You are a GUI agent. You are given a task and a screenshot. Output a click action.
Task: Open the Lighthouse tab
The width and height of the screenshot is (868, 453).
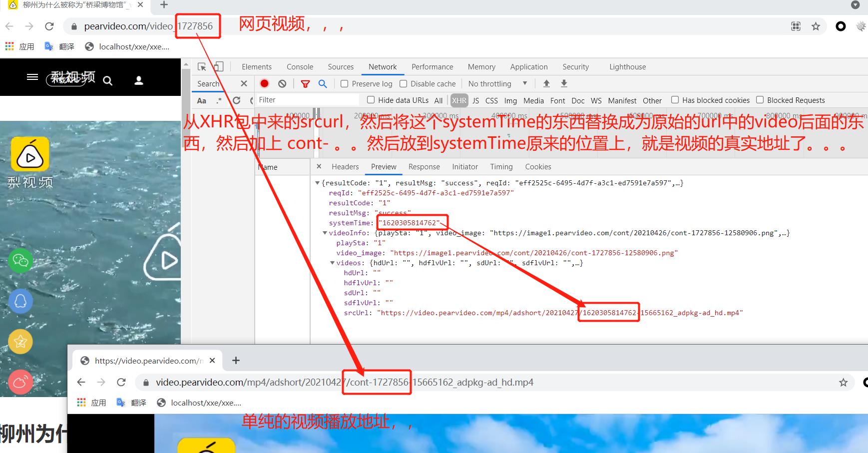click(x=628, y=67)
